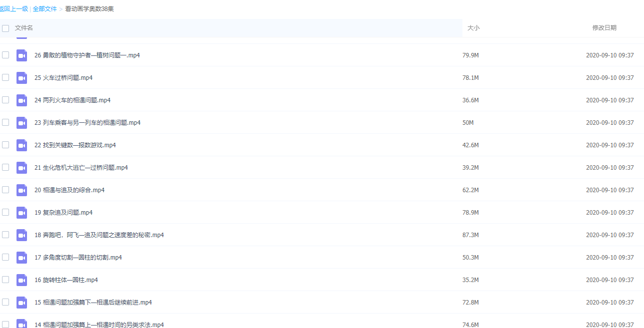Viewport: 644px width, 328px height.
Task: Click video icon for 24 两列火车的相遇问题.mp4
Action: click(21, 100)
